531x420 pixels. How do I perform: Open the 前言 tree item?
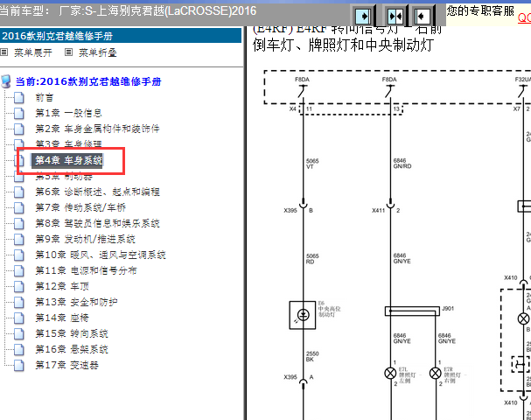click(45, 97)
